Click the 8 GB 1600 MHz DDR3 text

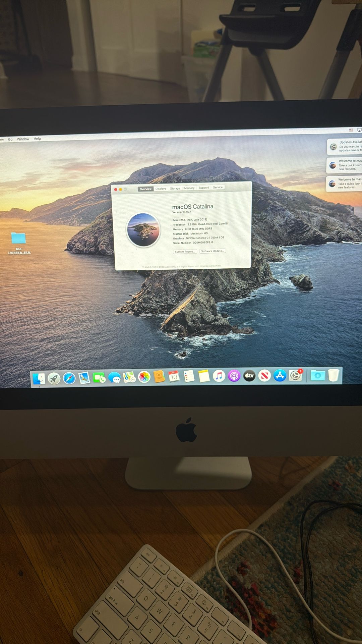pos(198,229)
